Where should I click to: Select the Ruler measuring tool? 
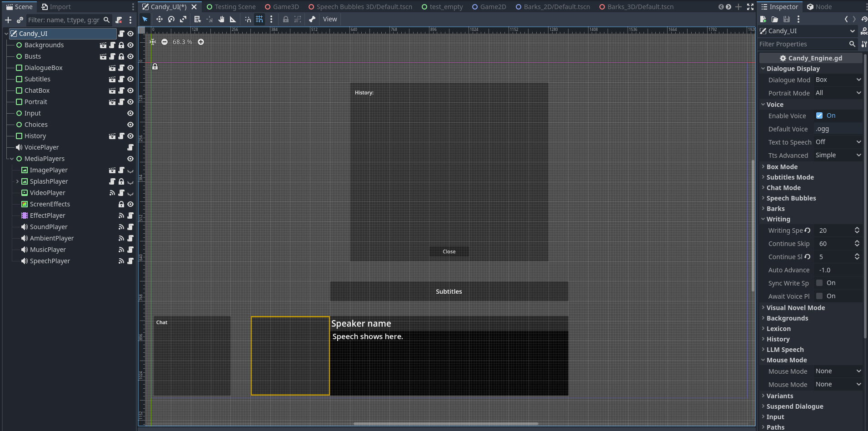(x=233, y=19)
